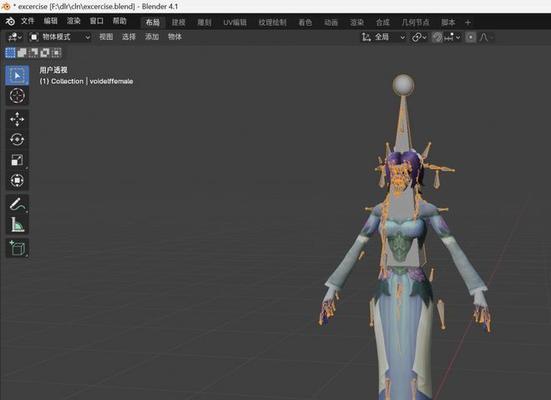Open the 选择 (Select) viewport menu

click(x=129, y=37)
